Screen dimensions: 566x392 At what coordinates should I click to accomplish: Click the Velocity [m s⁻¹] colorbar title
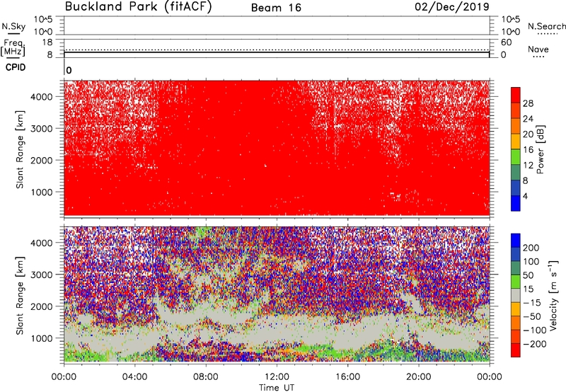553,295
